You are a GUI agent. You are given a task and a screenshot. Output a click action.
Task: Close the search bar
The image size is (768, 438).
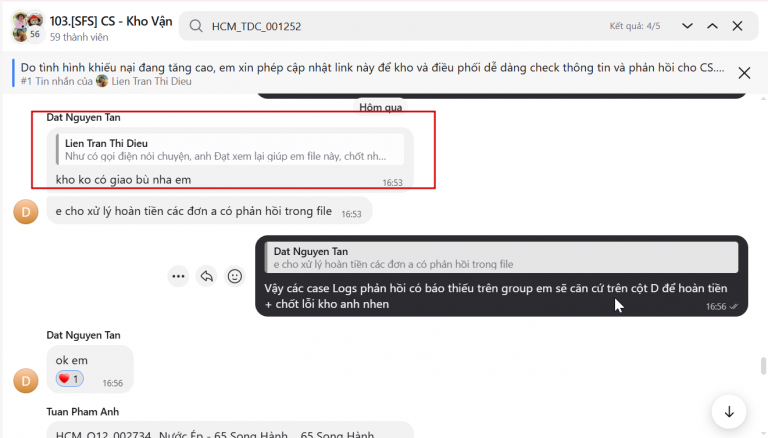click(x=737, y=26)
